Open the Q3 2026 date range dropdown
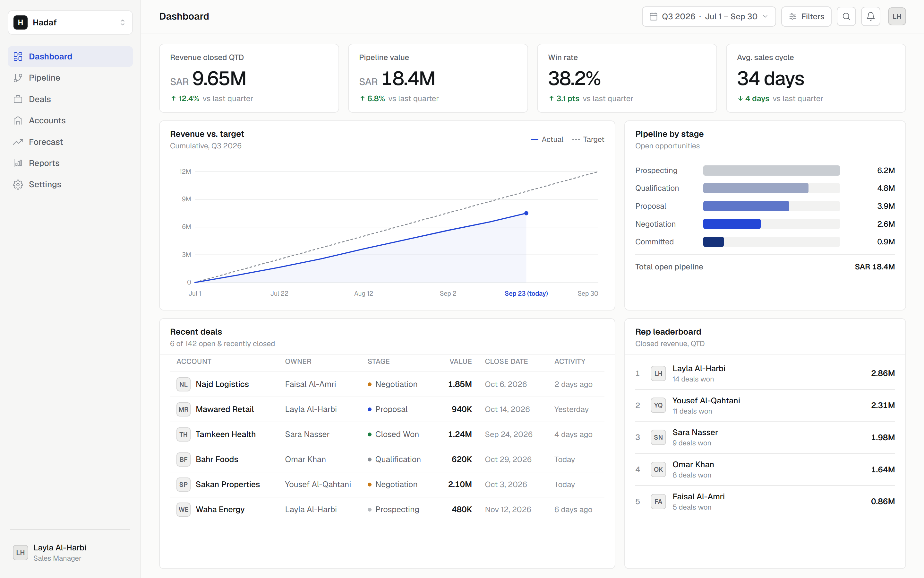 point(709,16)
